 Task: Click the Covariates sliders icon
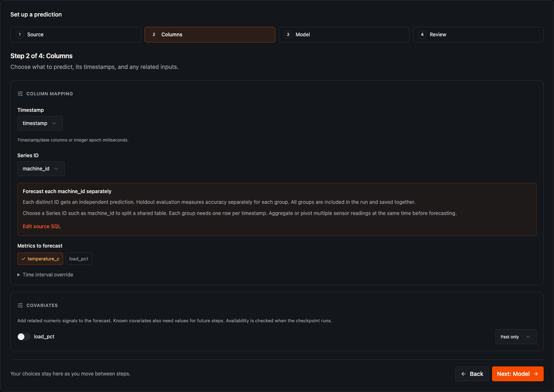[20, 305]
